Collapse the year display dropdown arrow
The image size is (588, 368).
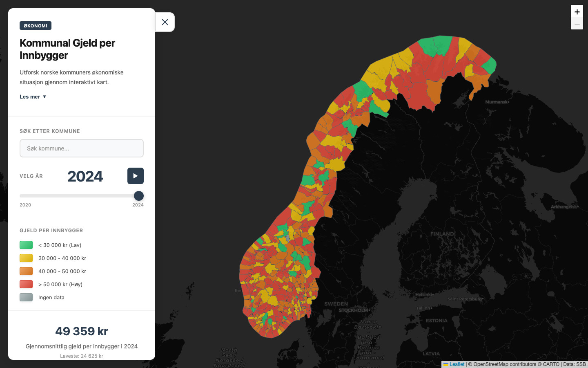click(x=45, y=96)
